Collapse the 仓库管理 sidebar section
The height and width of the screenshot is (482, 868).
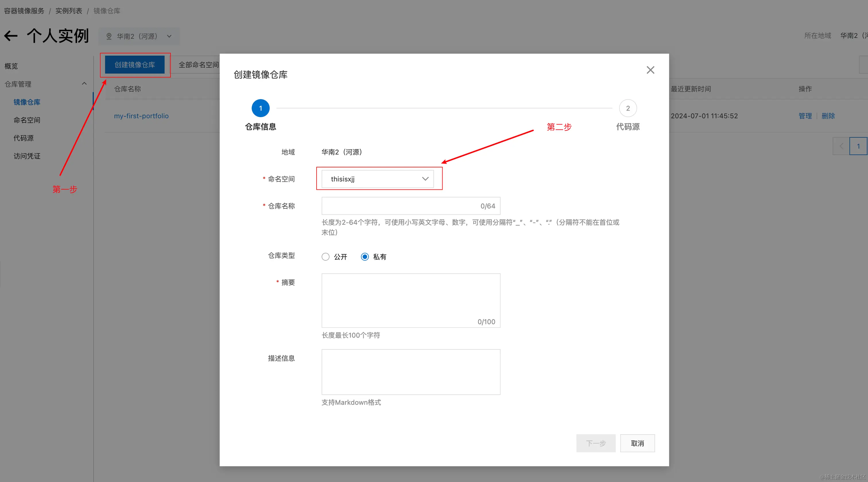(84, 84)
